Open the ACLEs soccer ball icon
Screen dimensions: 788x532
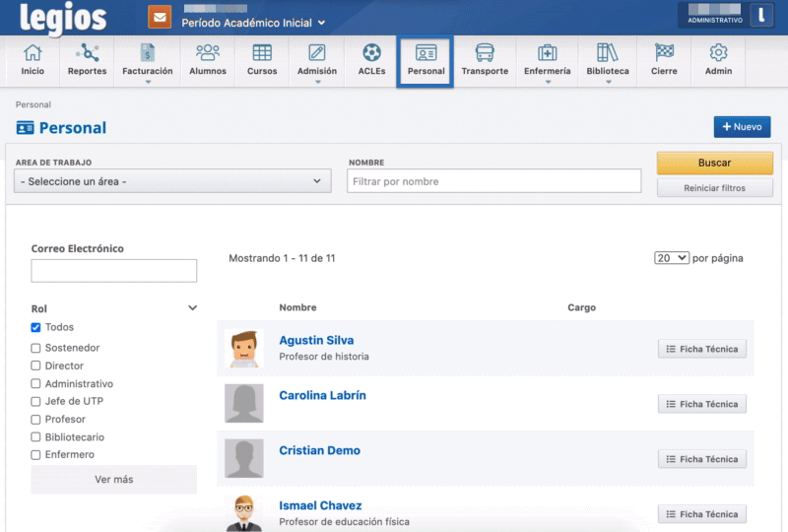371,59
